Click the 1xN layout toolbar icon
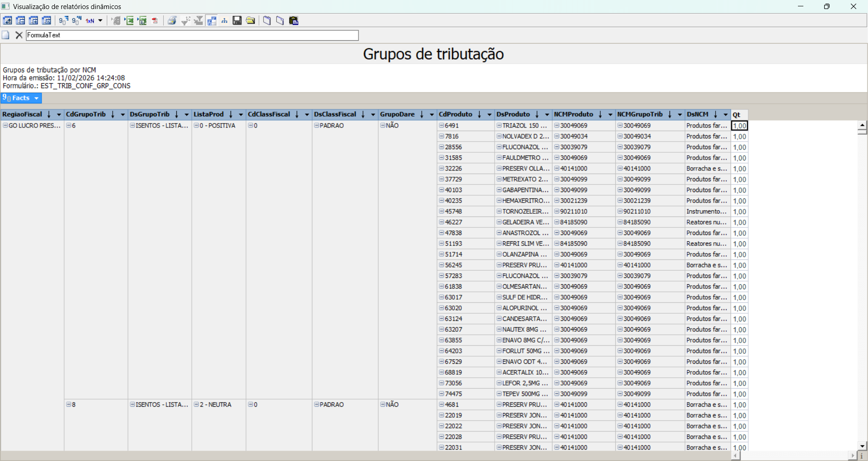 pos(90,21)
